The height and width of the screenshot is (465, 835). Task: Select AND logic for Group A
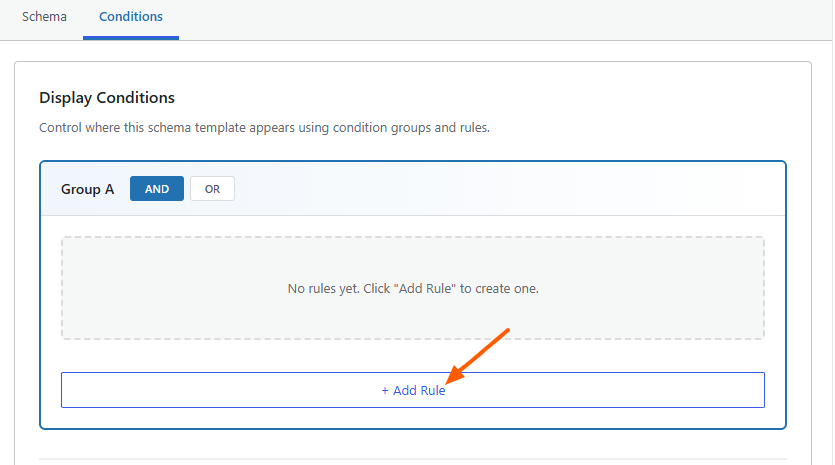pyautogui.click(x=157, y=189)
